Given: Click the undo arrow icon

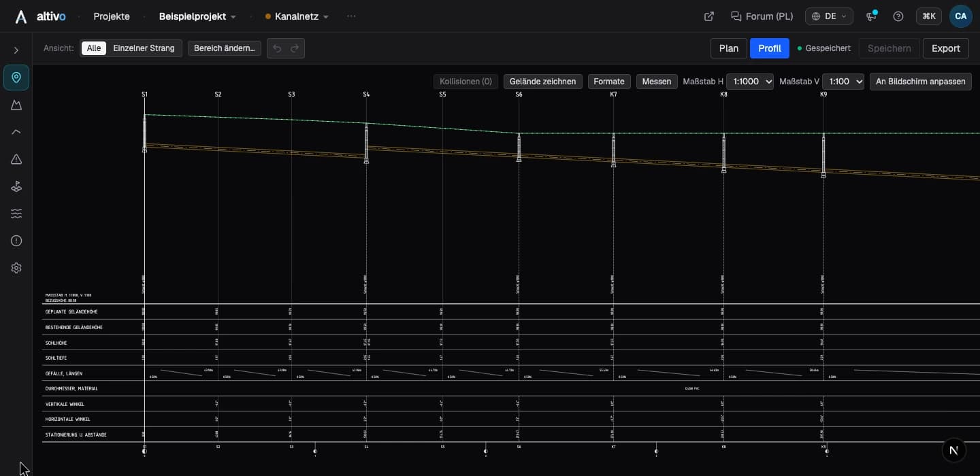Looking at the screenshot, I should (x=277, y=48).
